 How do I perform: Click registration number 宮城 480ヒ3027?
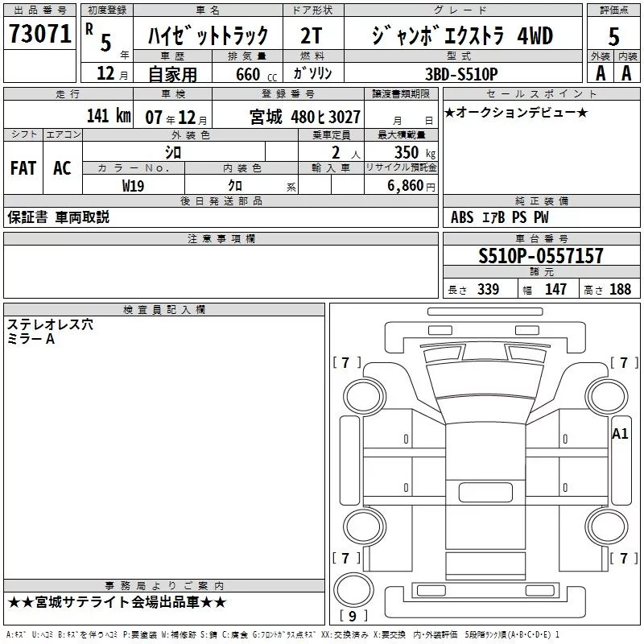[x=305, y=117]
